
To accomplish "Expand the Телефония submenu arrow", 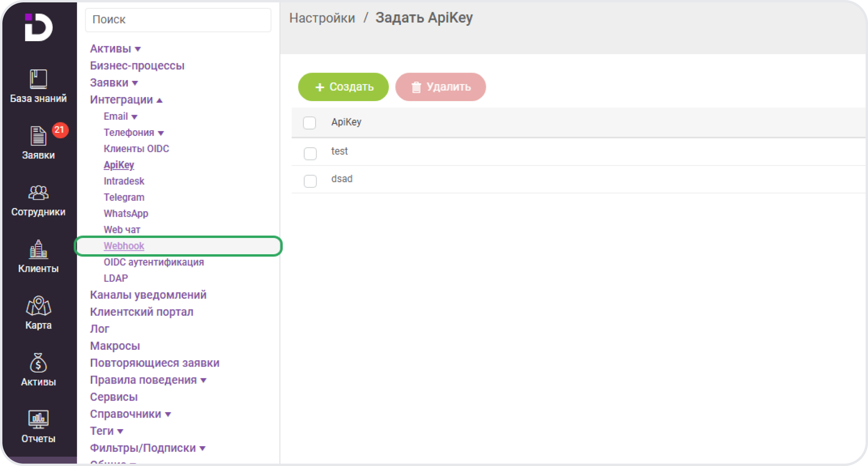I will coord(161,133).
